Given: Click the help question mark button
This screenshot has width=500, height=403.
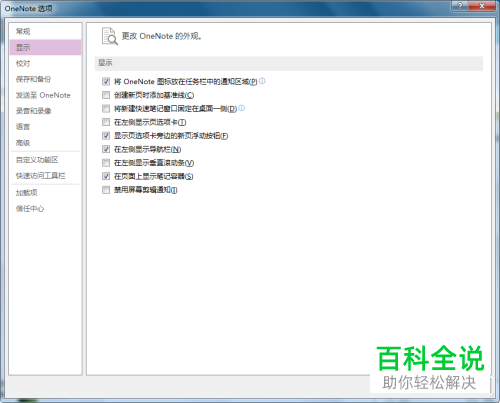Looking at the screenshot, I should (460, 6).
